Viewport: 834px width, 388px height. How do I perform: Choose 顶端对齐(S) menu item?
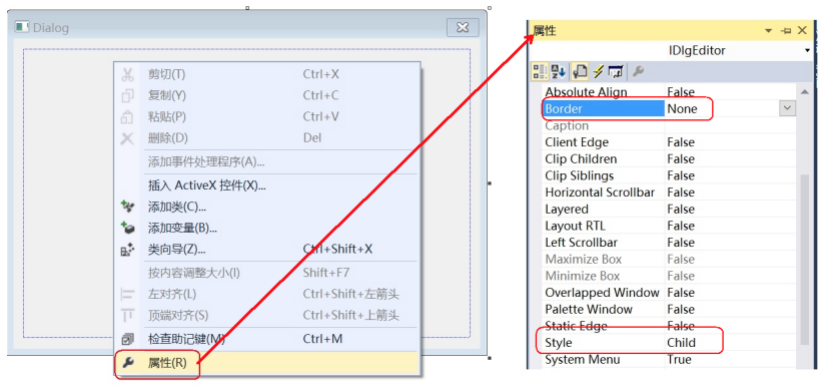(x=267, y=315)
